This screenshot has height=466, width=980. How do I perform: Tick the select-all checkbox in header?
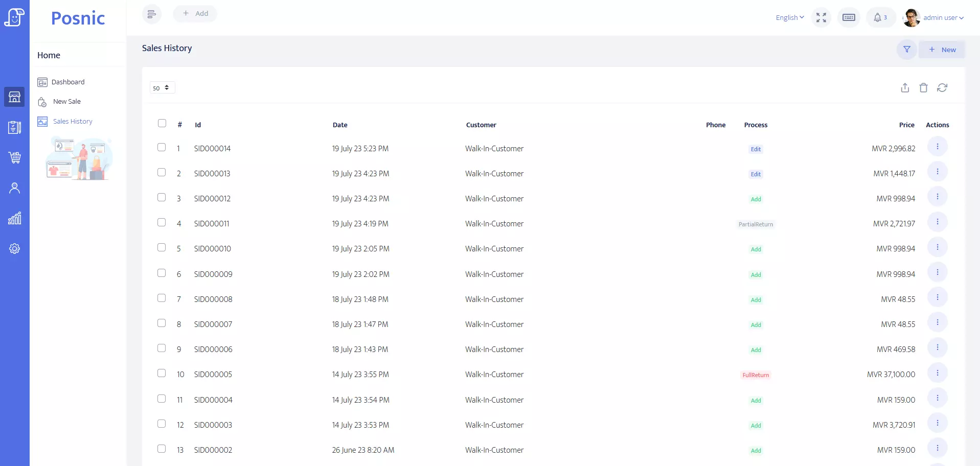162,123
